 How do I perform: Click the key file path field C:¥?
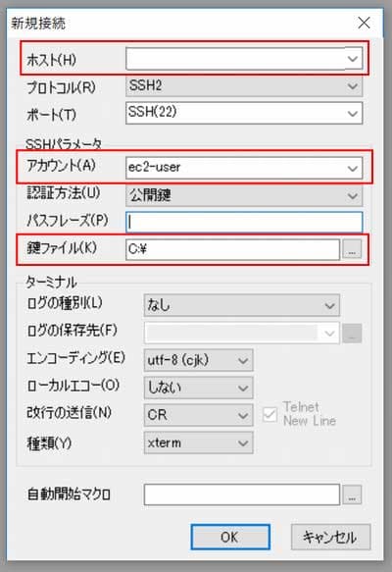click(233, 249)
